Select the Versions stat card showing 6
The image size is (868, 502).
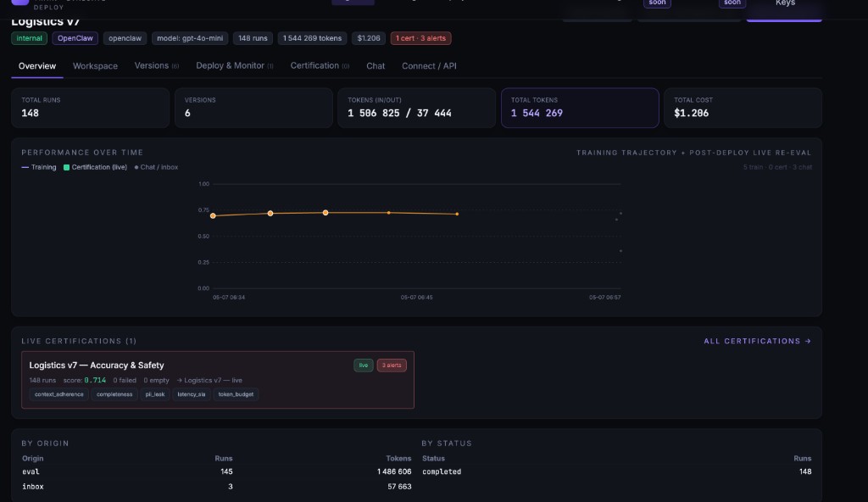pos(253,108)
